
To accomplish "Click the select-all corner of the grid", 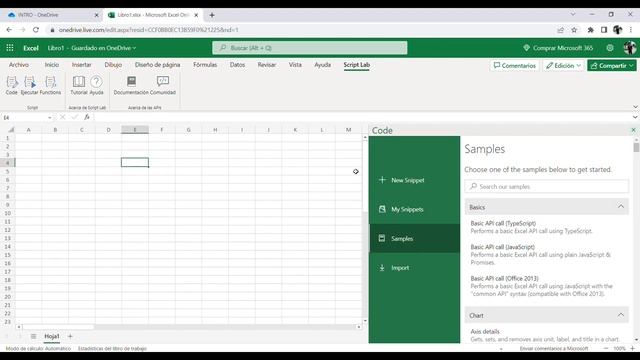I will pos(11,130).
